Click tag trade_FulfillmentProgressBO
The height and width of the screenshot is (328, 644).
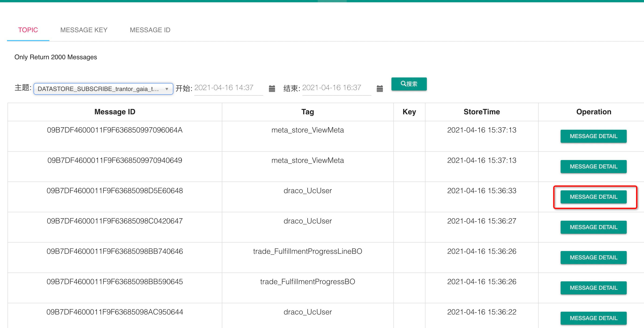click(308, 281)
